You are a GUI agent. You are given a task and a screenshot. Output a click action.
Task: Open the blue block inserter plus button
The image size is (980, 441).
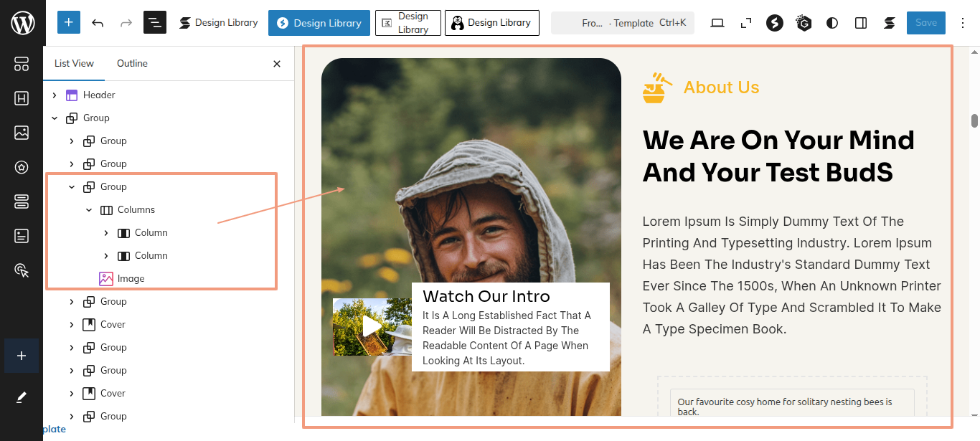[68, 23]
